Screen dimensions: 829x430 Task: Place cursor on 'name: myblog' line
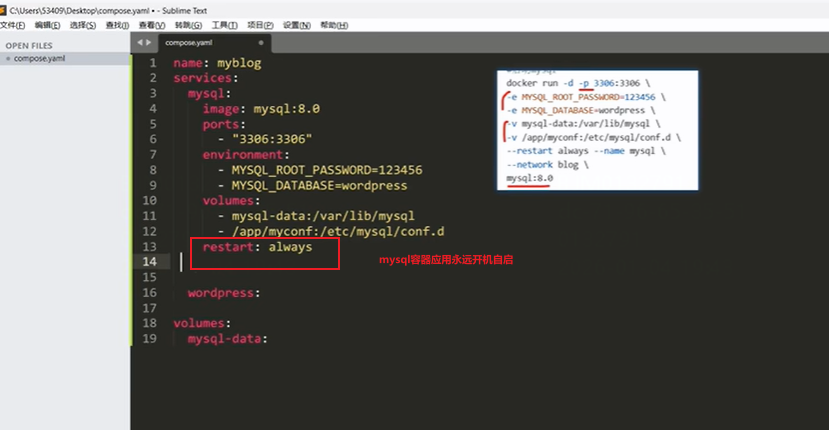[217, 63]
